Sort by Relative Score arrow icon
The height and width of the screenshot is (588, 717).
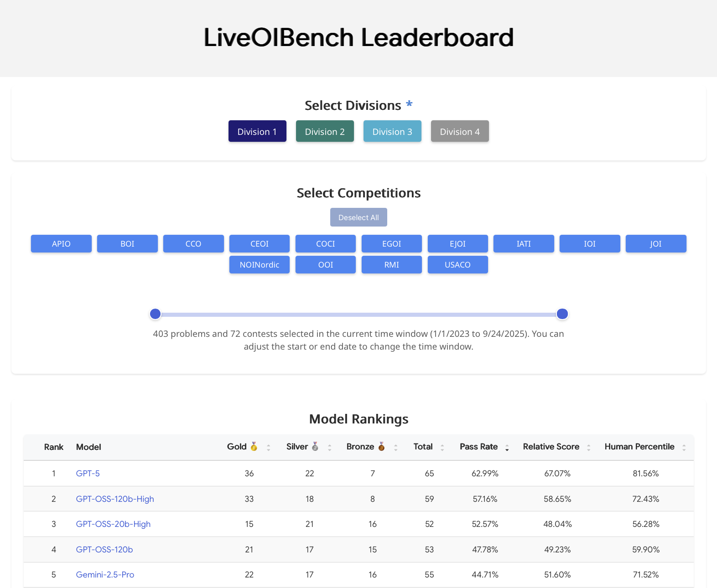point(589,448)
